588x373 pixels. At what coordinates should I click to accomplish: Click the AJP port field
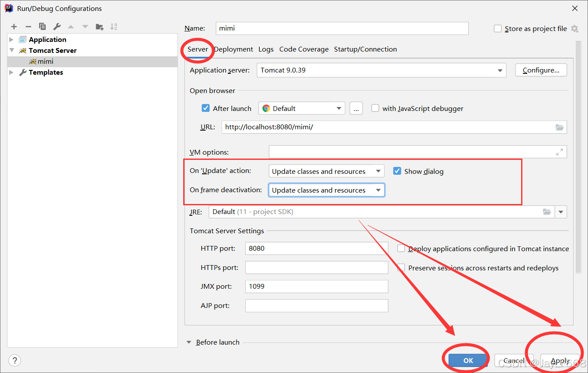tap(317, 306)
